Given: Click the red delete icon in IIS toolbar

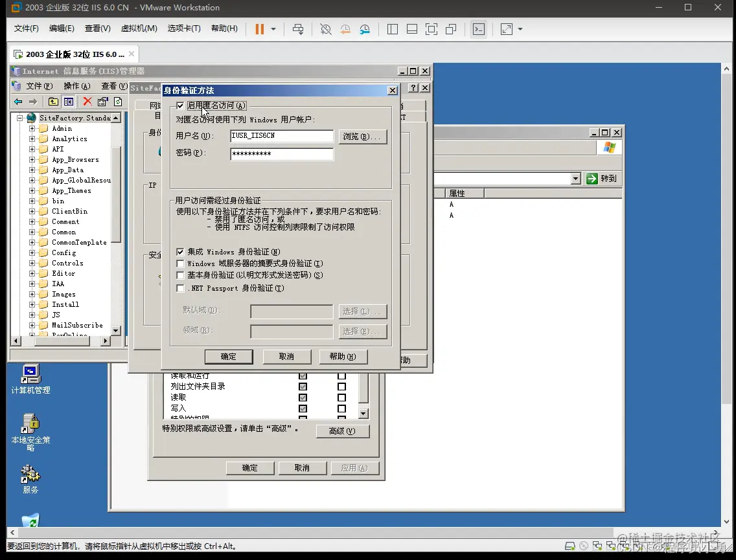Looking at the screenshot, I should 87,101.
